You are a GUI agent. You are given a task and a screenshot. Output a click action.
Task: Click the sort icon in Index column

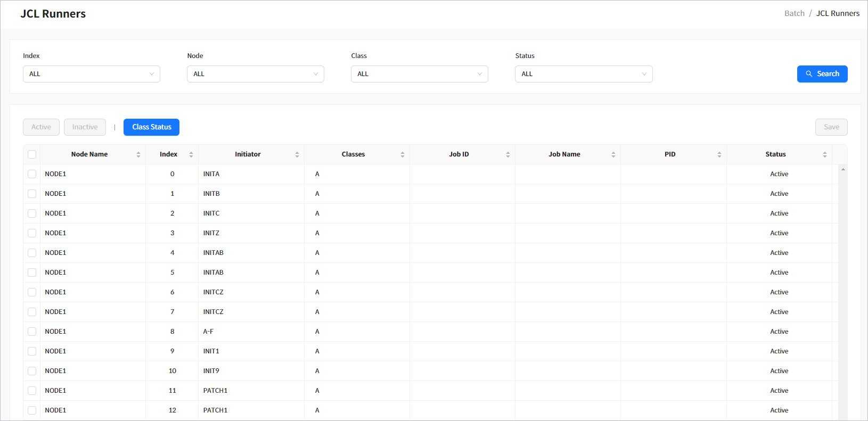pyautogui.click(x=191, y=154)
